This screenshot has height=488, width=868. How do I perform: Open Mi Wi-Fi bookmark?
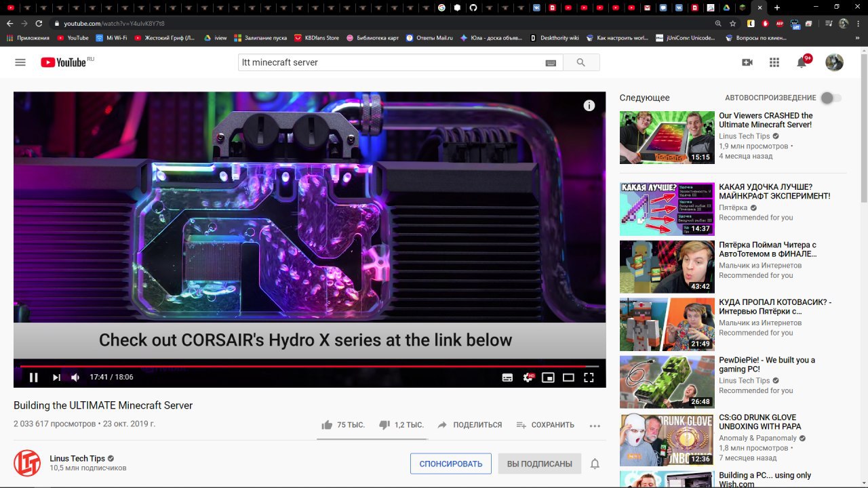point(111,38)
